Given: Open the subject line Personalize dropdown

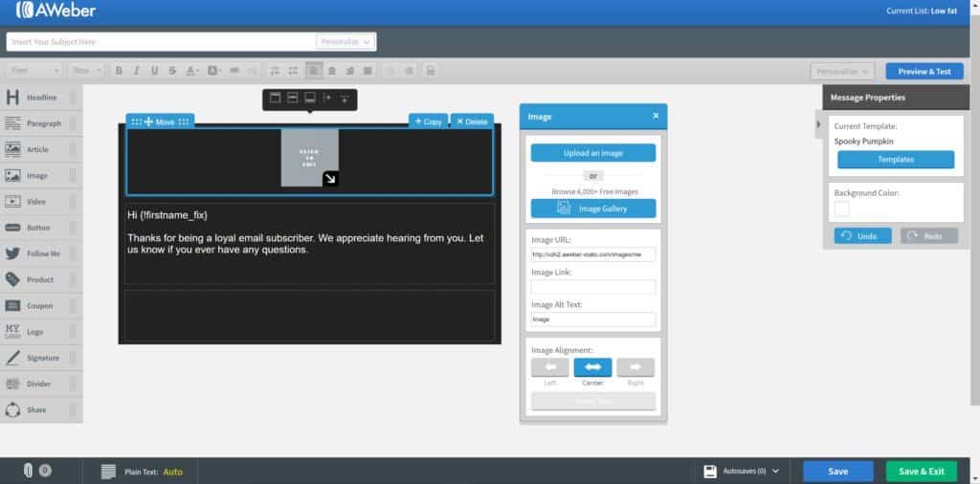Looking at the screenshot, I should [345, 42].
